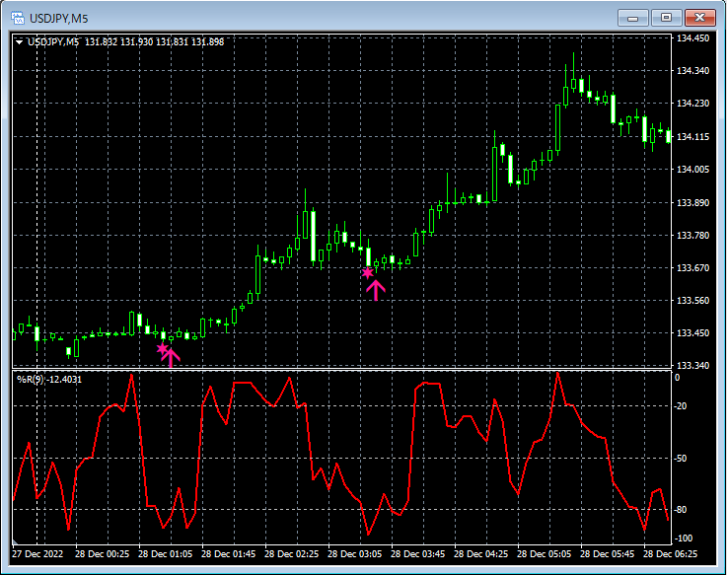728x575 pixels.
Task: Click price level 133.890 on scale
Action: (x=693, y=202)
